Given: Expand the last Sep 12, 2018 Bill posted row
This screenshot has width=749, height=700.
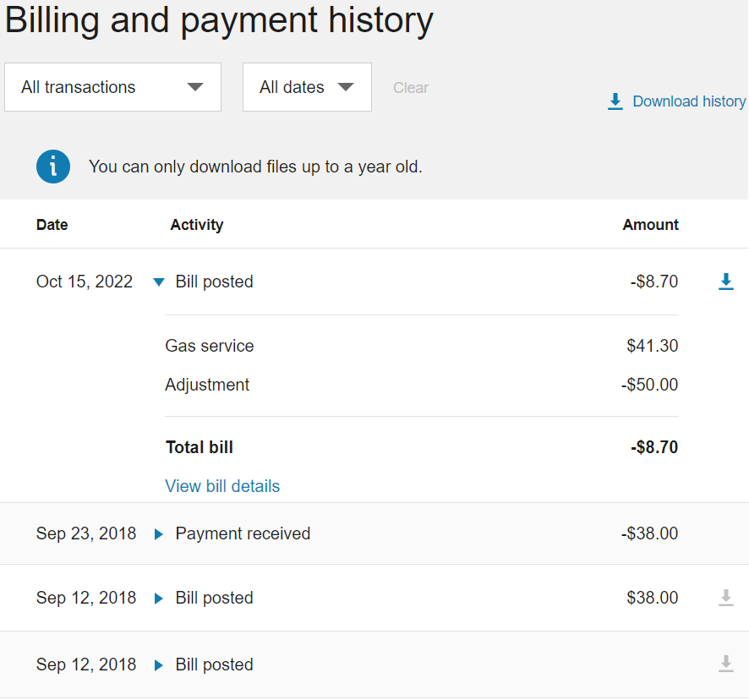Looking at the screenshot, I should pyautogui.click(x=159, y=664).
